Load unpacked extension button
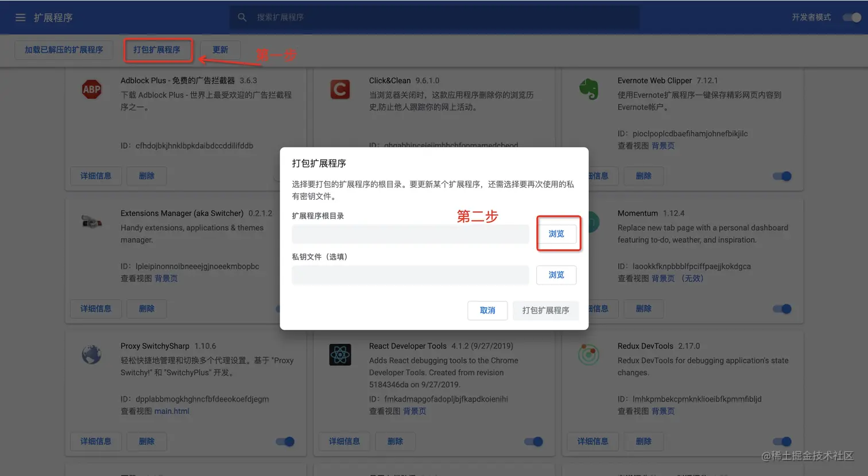 (x=64, y=50)
